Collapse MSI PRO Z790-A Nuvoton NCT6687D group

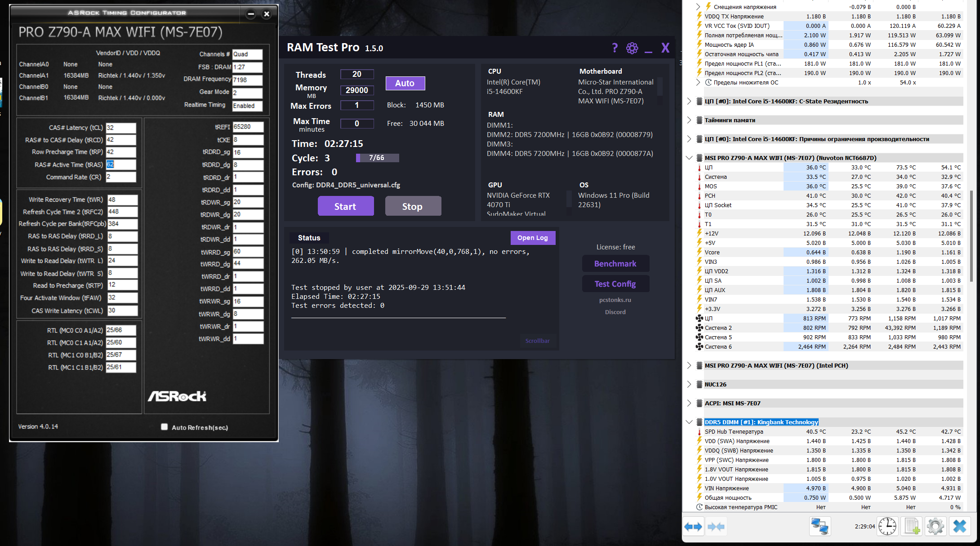pos(689,158)
